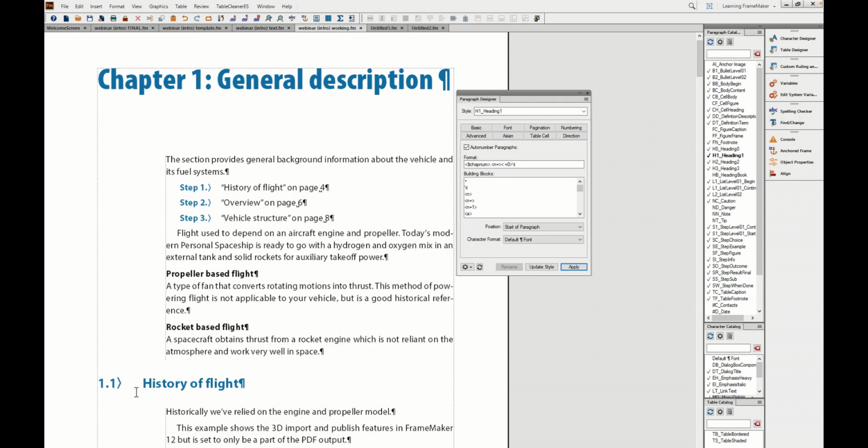This screenshot has height=448, width=868.
Task: Open the Position dropdown
Action: tap(579, 227)
